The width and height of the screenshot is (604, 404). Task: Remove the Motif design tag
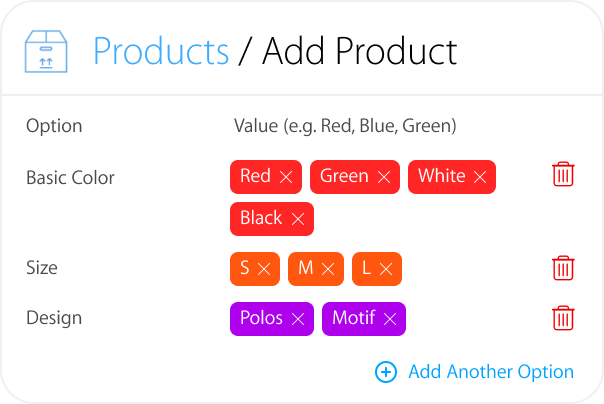(390, 319)
